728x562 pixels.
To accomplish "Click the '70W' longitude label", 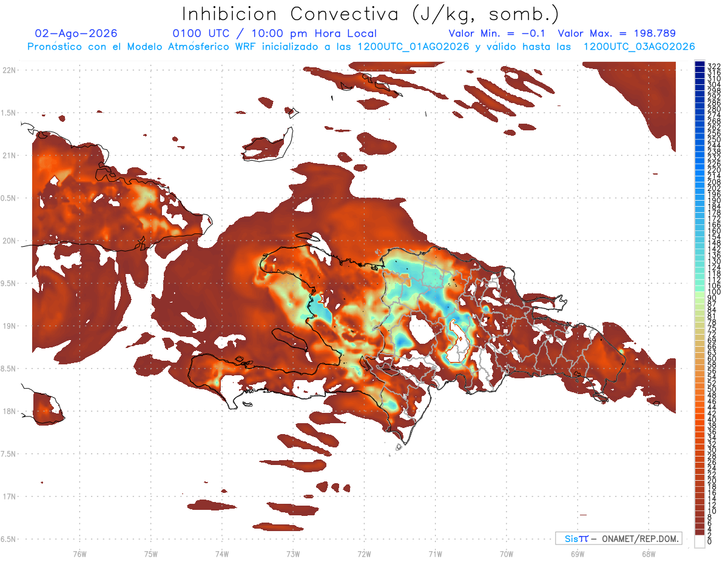I will [x=507, y=554].
